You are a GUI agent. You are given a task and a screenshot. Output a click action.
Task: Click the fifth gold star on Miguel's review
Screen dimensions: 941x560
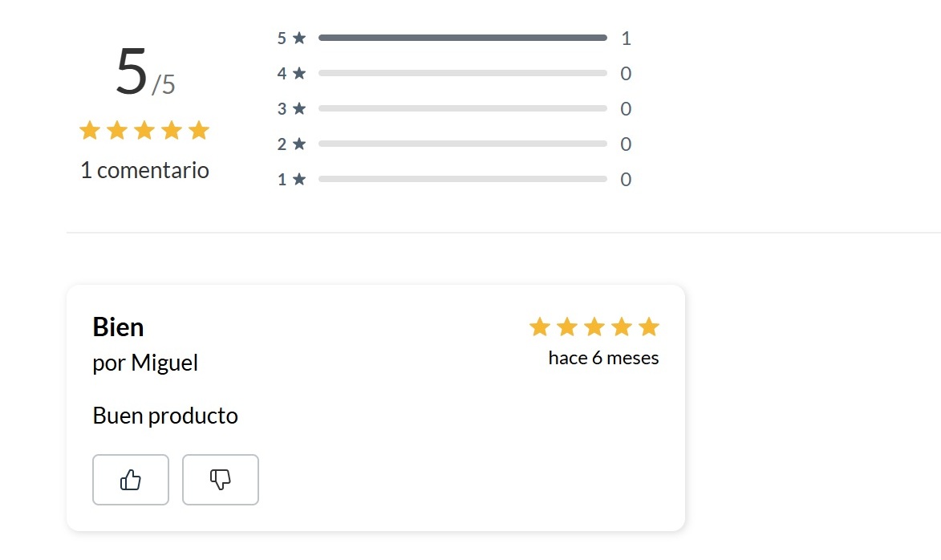[648, 327]
